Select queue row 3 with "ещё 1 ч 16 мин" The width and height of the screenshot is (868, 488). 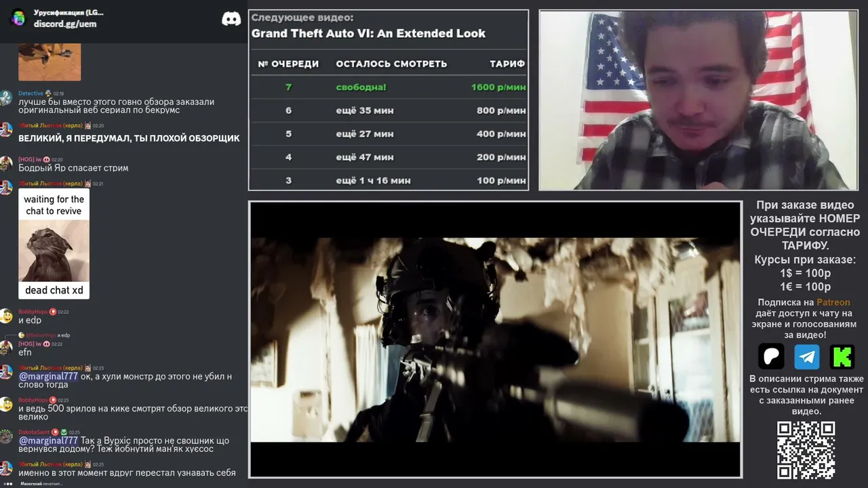(x=389, y=180)
